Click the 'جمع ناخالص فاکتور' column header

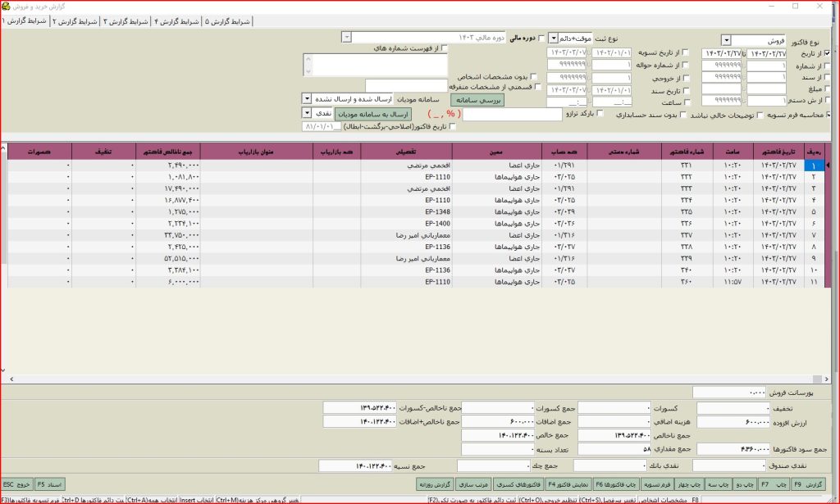pos(169,152)
